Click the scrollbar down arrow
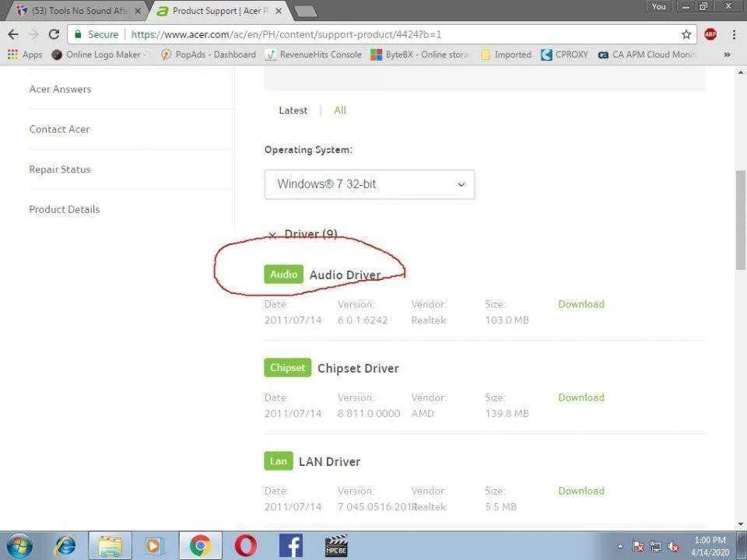The height and width of the screenshot is (560, 747). 740,523
